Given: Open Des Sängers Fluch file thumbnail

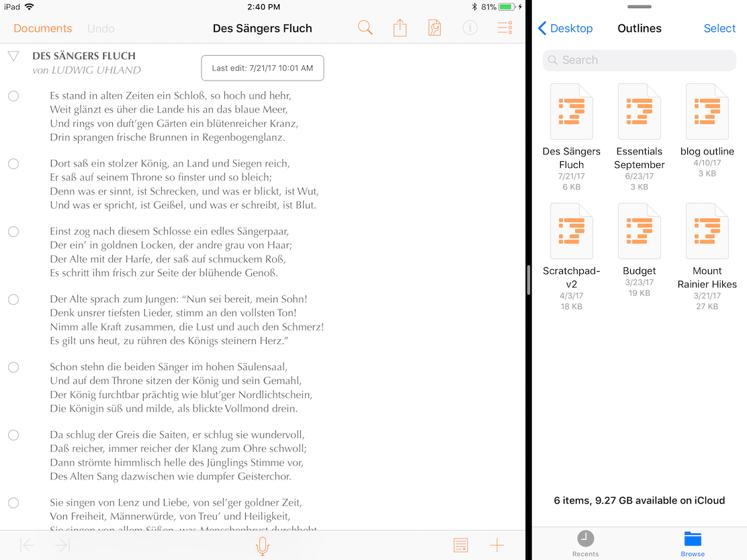Looking at the screenshot, I should (571, 111).
